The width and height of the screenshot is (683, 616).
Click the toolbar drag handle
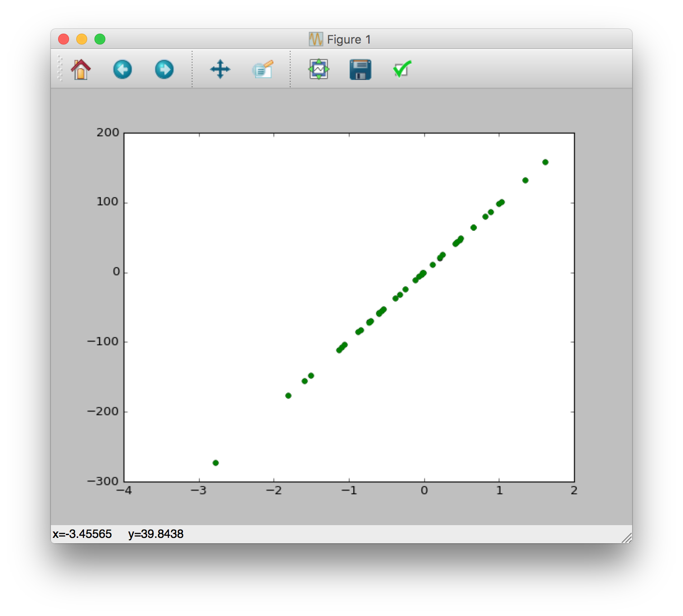coord(60,69)
